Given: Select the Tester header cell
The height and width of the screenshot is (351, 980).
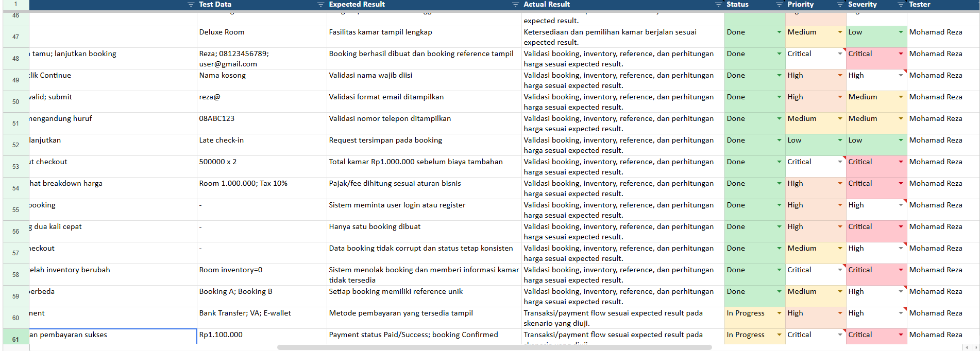Looking at the screenshot, I should click(x=943, y=5).
